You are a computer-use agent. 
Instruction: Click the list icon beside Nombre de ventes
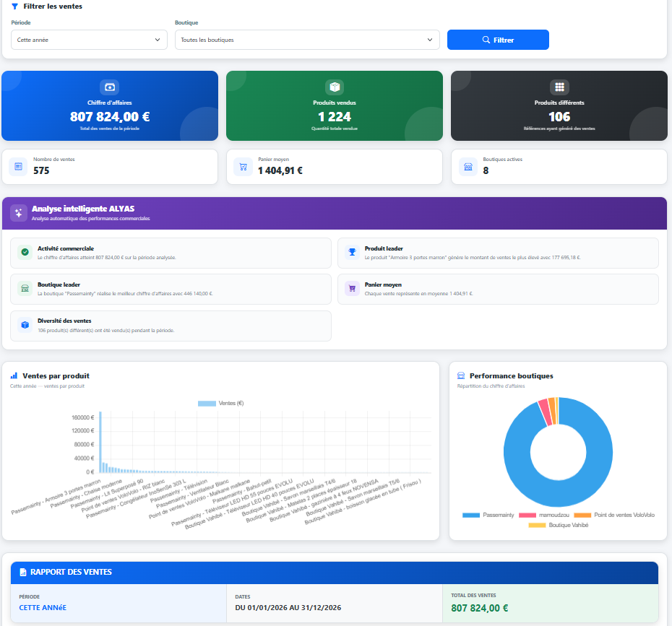tap(19, 167)
